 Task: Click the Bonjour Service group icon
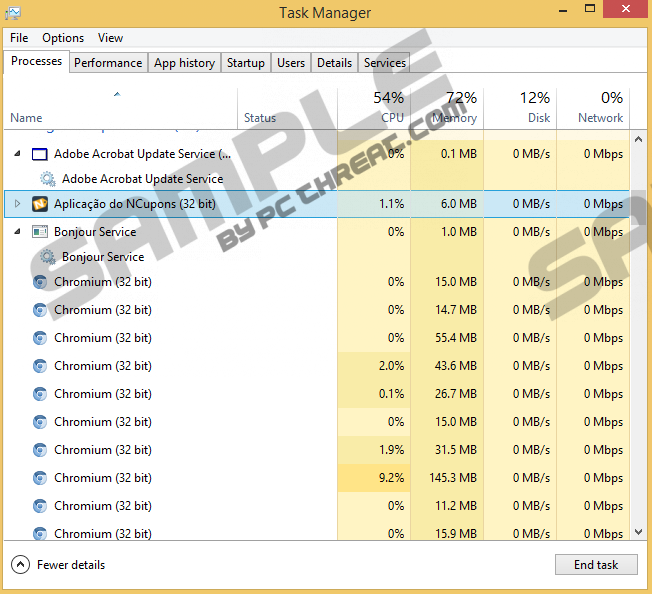pyautogui.click(x=40, y=232)
